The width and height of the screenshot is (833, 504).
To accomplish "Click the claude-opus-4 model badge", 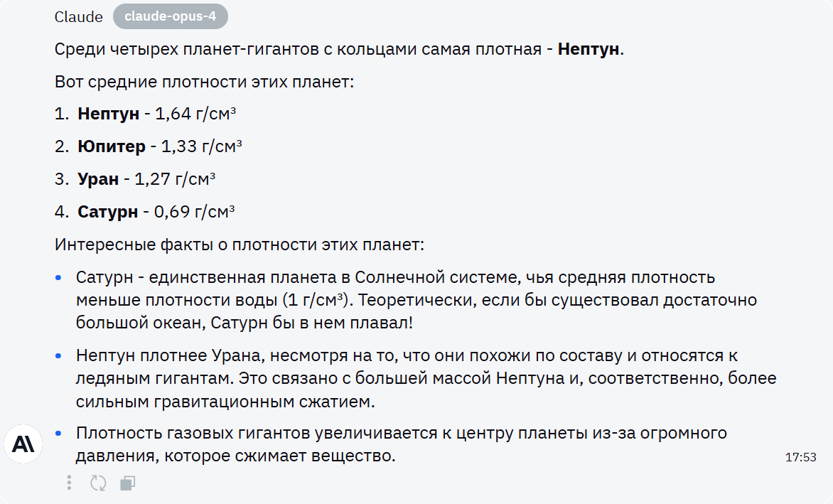I will 170,16.
